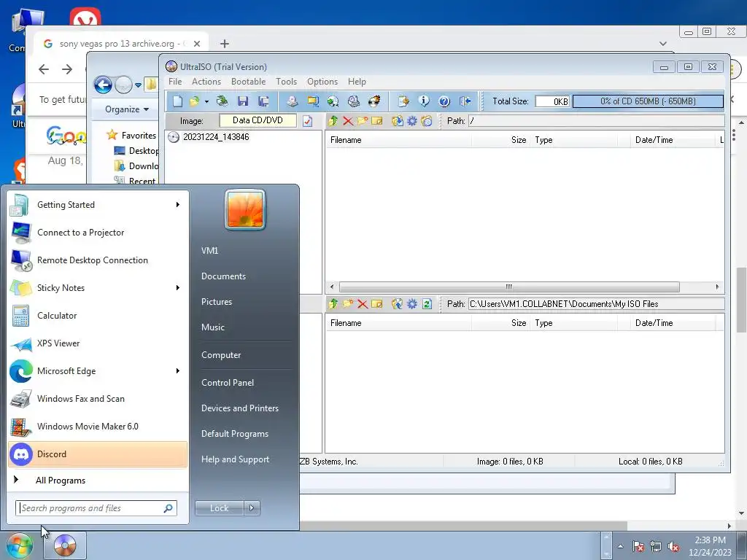Click the Up folder icon in upper image pane
This screenshot has height=560, width=747.
pyautogui.click(x=333, y=121)
